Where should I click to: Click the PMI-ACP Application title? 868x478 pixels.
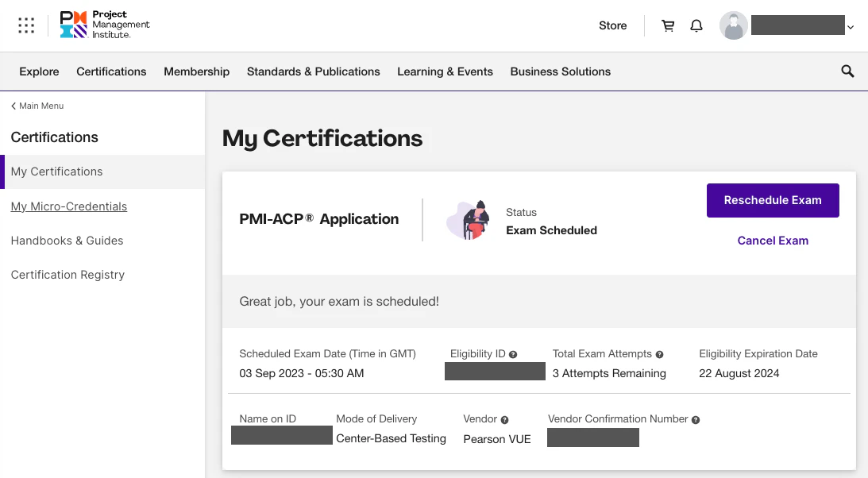tap(319, 219)
